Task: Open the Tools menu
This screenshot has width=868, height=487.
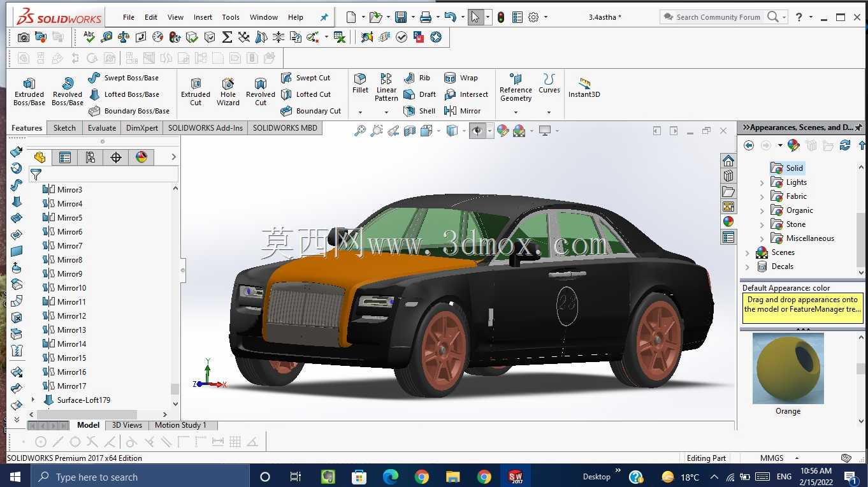Action: click(x=231, y=17)
